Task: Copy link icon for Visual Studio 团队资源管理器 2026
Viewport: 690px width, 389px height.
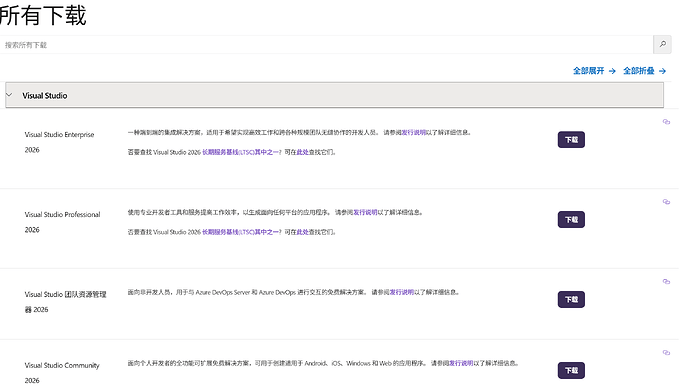Action: (x=666, y=282)
